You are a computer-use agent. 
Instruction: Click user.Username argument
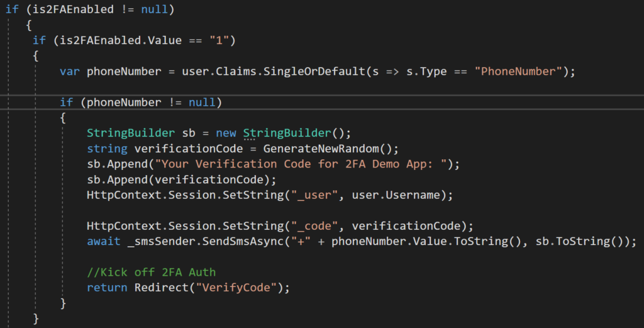[x=396, y=195]
